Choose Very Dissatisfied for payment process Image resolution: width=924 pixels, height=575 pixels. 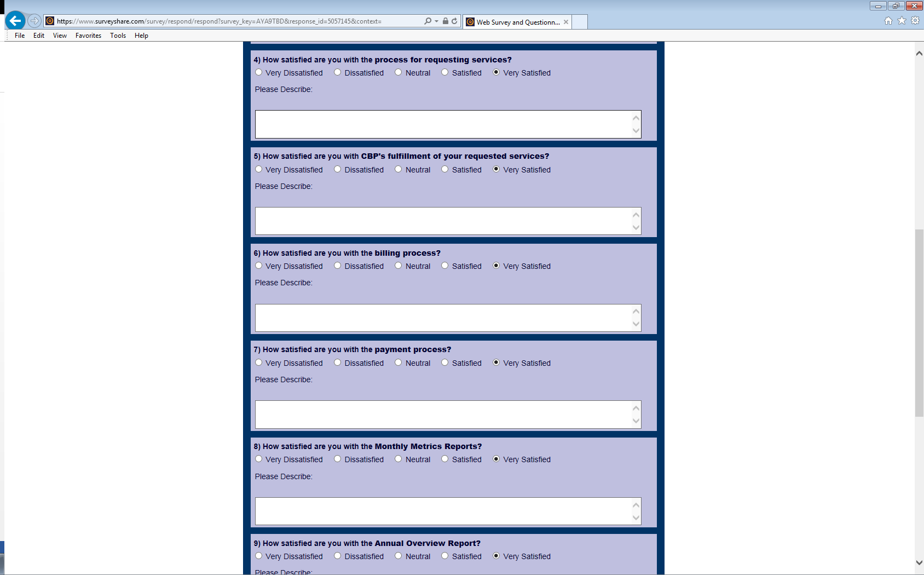[259, 363]
